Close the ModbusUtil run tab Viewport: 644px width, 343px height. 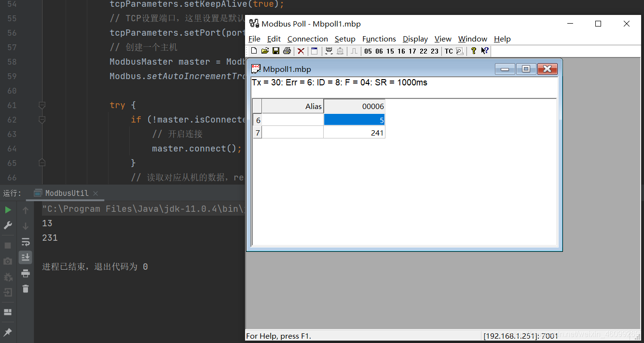[96, 193]
